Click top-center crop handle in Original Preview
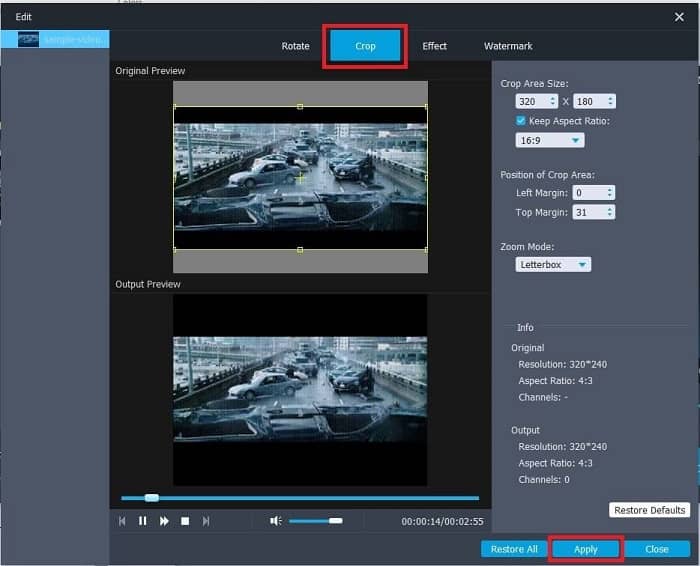700x566 pixels. tap(300, 107)
